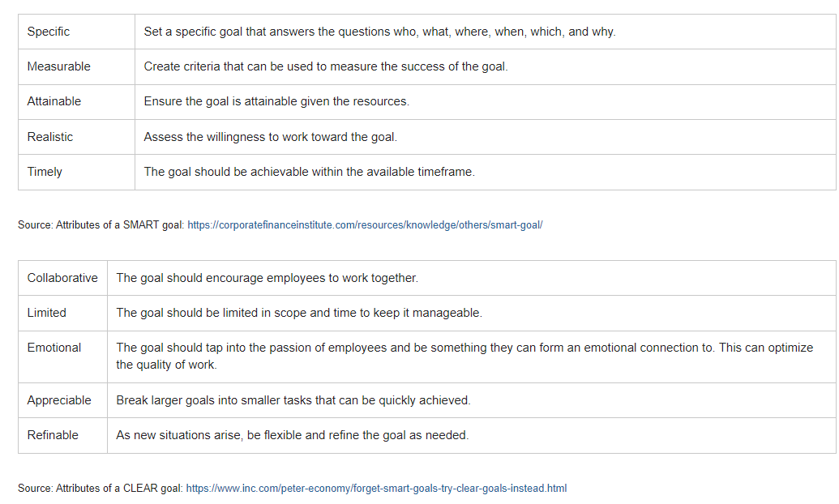Click the "Set a specific goal" description text
839x504 pixels.
[379, 32]
